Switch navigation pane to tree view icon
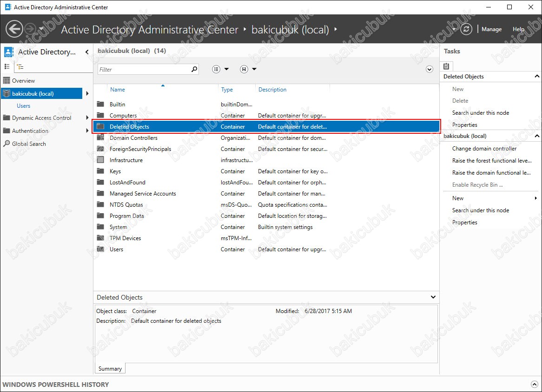 click(20, 67)
